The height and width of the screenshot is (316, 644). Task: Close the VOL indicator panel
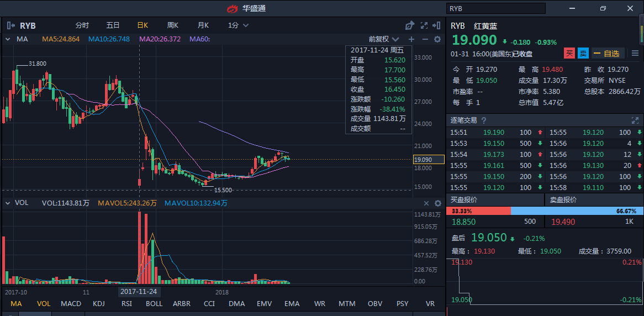pos(426,203)
